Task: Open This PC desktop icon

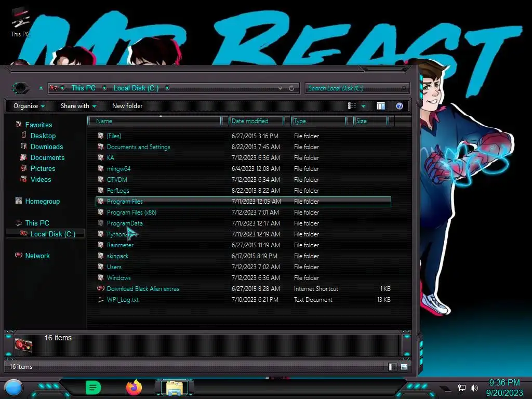Action: pos(20,22)
